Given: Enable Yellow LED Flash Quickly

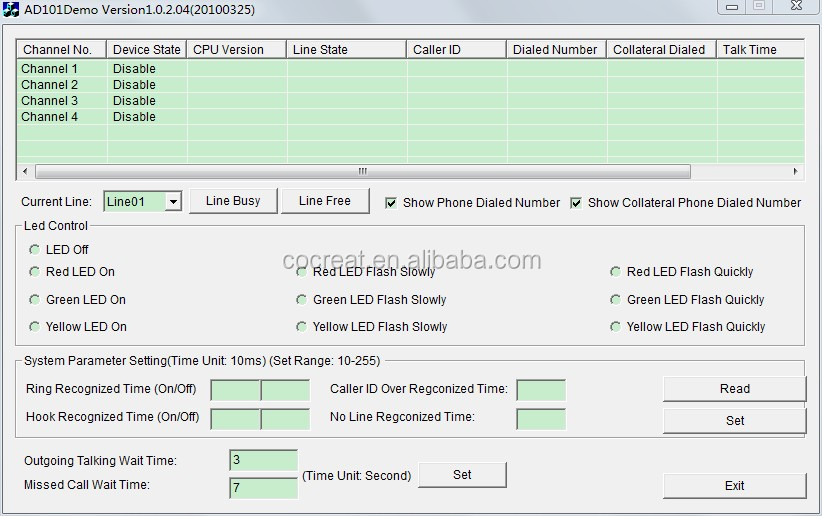Looking at the screenshot, I should point(616,327).
